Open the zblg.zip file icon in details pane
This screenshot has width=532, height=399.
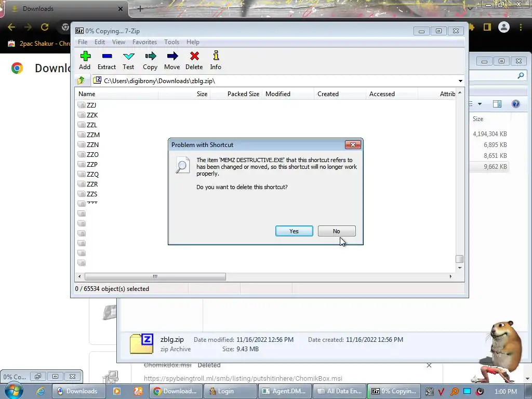[x=141, y=344]
